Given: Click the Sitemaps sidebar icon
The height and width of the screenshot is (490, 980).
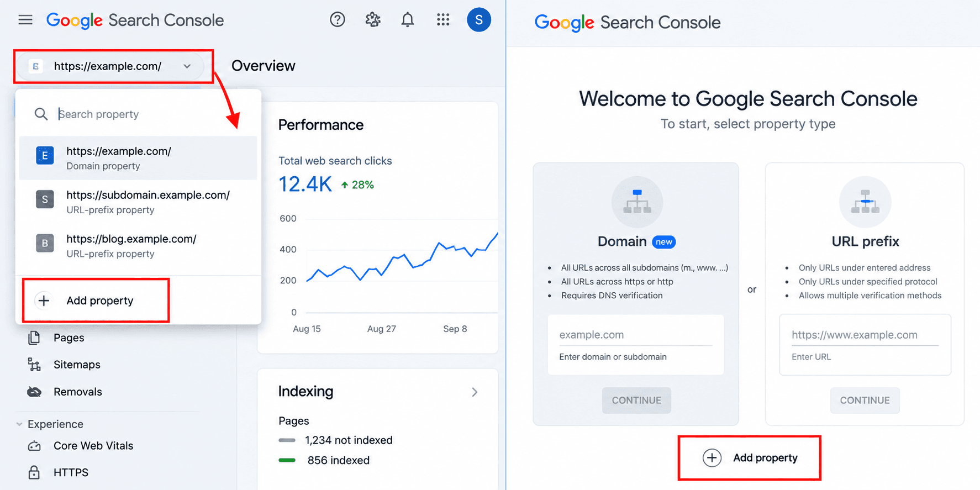Looking at the screenshot, I should tap(34, 365).
